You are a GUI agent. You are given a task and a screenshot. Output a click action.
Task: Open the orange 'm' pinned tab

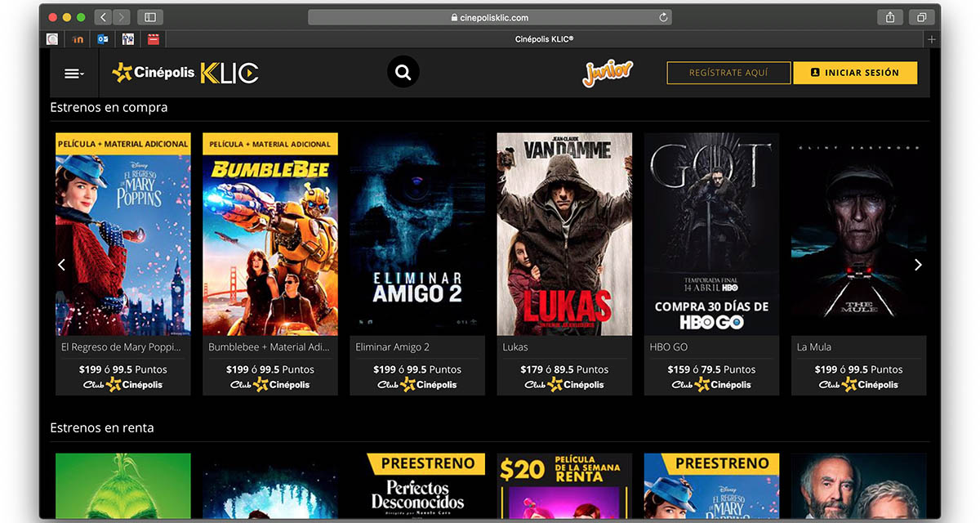point(78,38)
